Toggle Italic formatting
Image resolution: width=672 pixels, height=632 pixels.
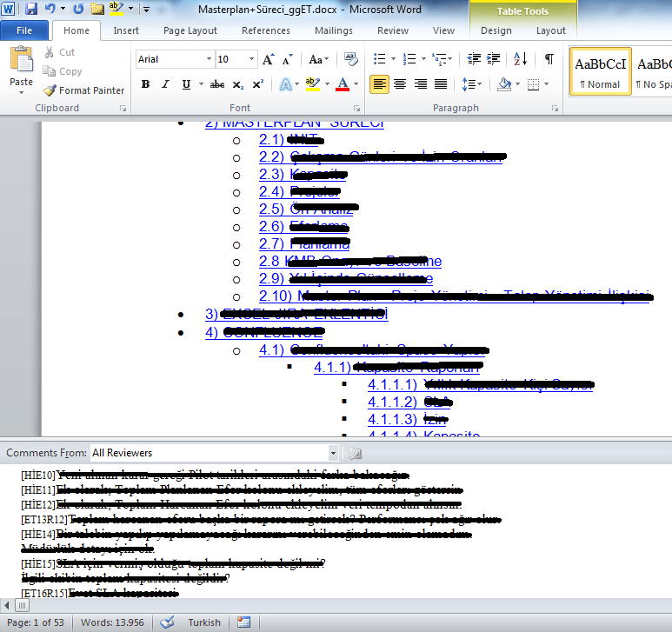165,84
